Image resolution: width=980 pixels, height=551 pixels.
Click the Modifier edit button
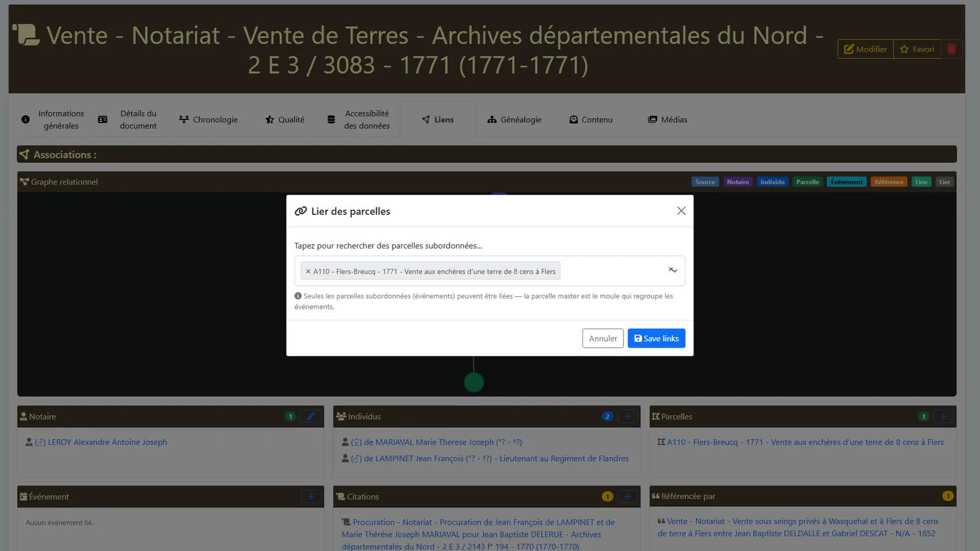point(865,49)
